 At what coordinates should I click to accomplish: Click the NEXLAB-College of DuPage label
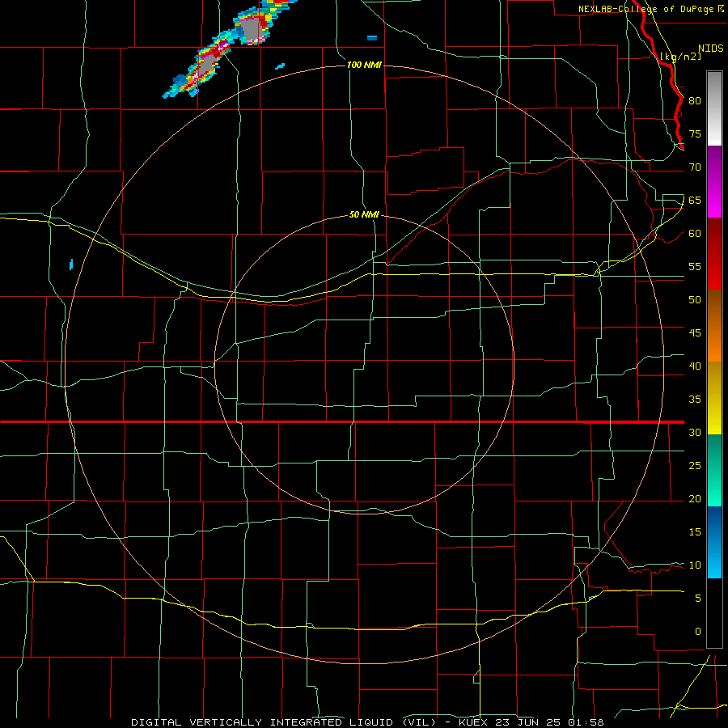point(650,9)
